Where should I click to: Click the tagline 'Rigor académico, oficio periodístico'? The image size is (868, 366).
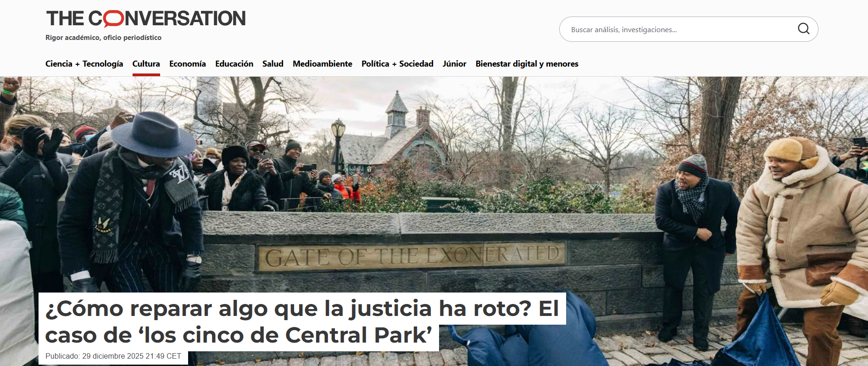[x=103, y=38]
